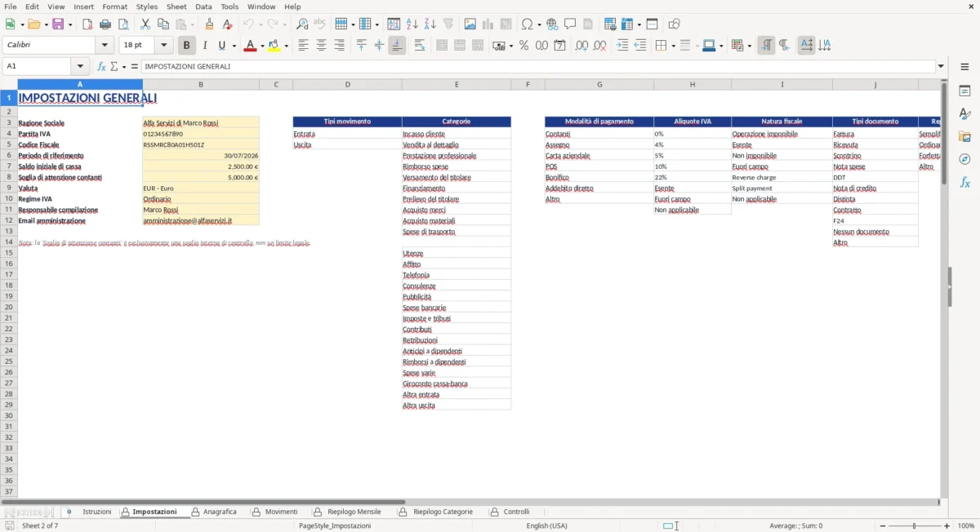Click the Save document icon

[x=57, y=24]
